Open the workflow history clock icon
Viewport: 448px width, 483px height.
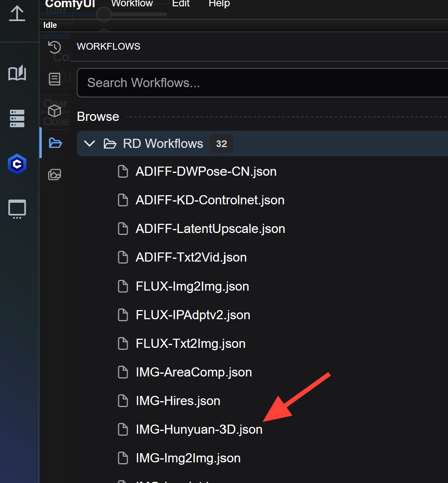tap(55, 47)
